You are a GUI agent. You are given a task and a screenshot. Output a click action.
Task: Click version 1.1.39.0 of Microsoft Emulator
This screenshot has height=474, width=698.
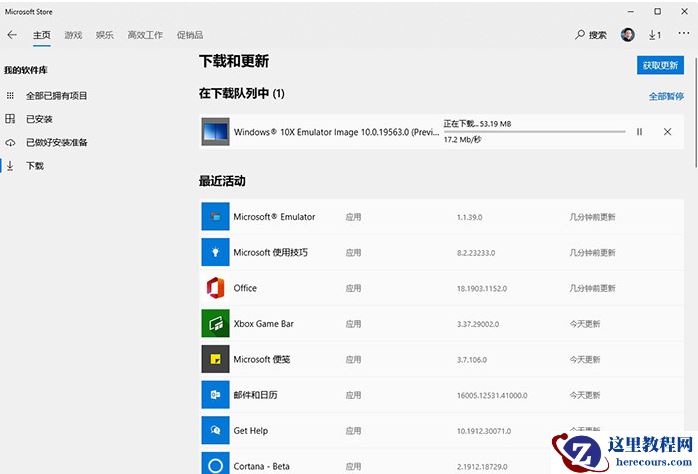(x=470, y=217)
